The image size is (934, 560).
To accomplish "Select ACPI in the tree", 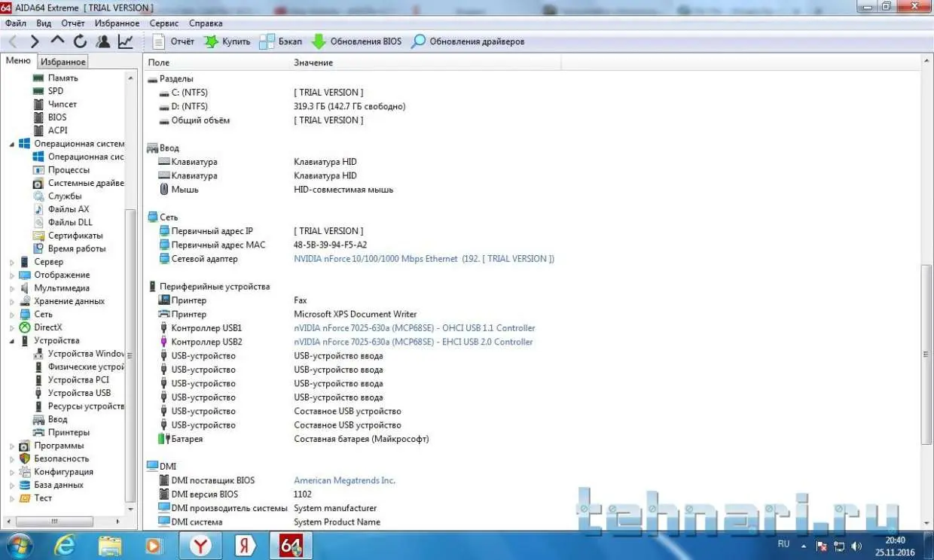I will (x=57, y=130).
